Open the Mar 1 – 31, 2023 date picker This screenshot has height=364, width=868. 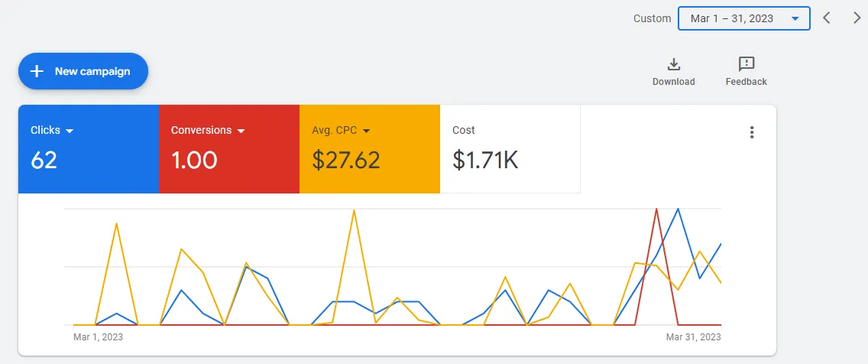click(x=744, y=18)
